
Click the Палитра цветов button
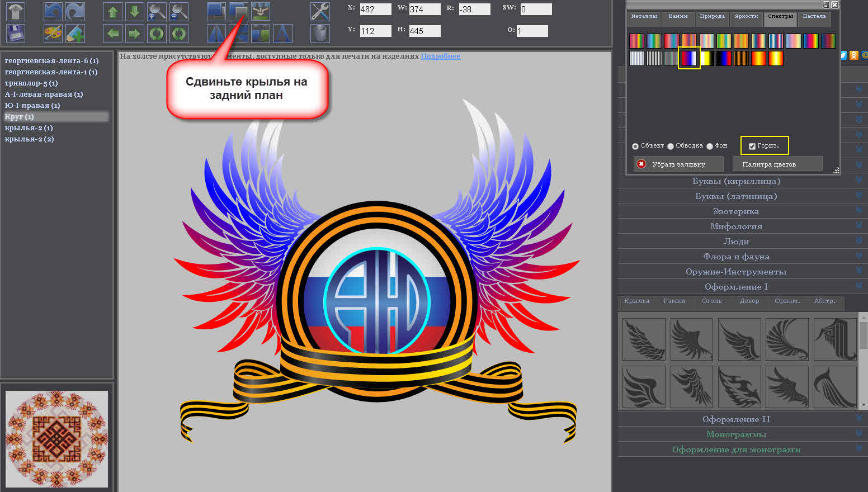coord(777,164)
